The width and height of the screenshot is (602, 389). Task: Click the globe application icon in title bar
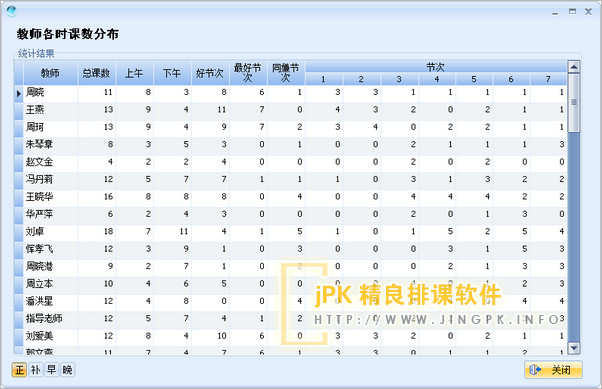(x=12, y=11)
